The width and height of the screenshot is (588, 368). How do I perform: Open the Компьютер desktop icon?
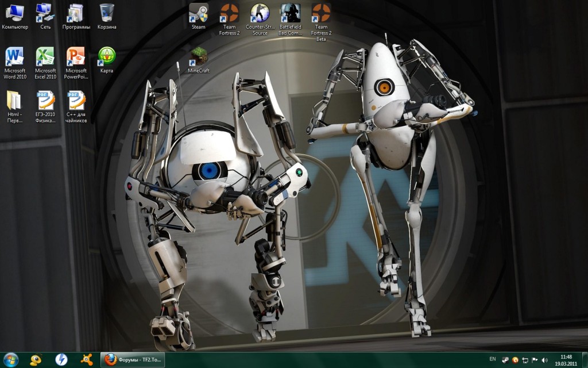(x=15, y=17)
